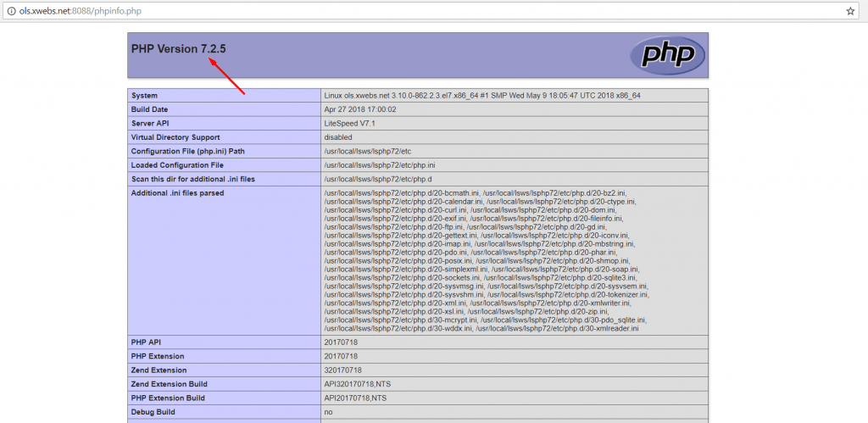The height and width of the screenshot is (423, 868).
Task: Click the "PHP API" label cell
Action: point(224,342)
